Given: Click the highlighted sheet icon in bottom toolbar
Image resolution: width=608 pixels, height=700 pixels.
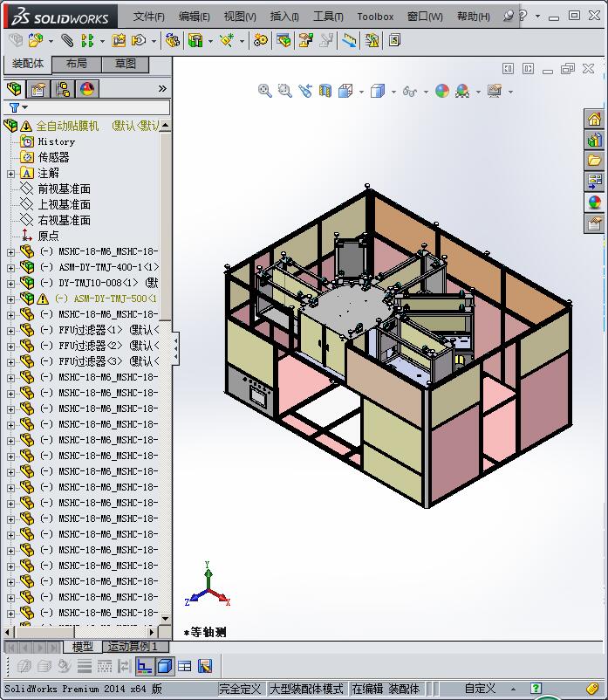Looking at the screenshot, I should (x=205, y=667).
